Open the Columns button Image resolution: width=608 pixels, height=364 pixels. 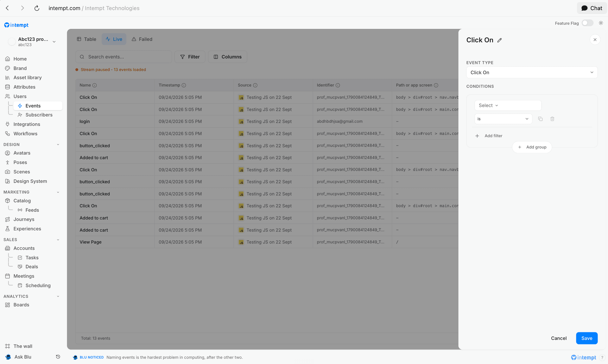click(228, 57)
